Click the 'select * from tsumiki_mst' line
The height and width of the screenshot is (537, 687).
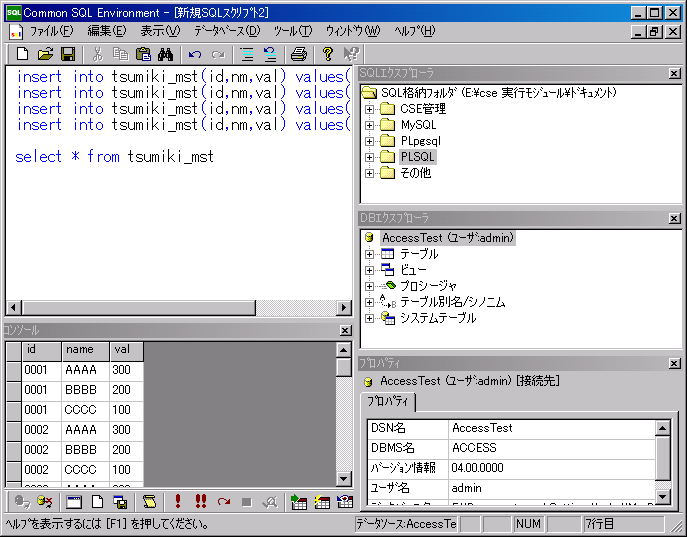(114, 157)
